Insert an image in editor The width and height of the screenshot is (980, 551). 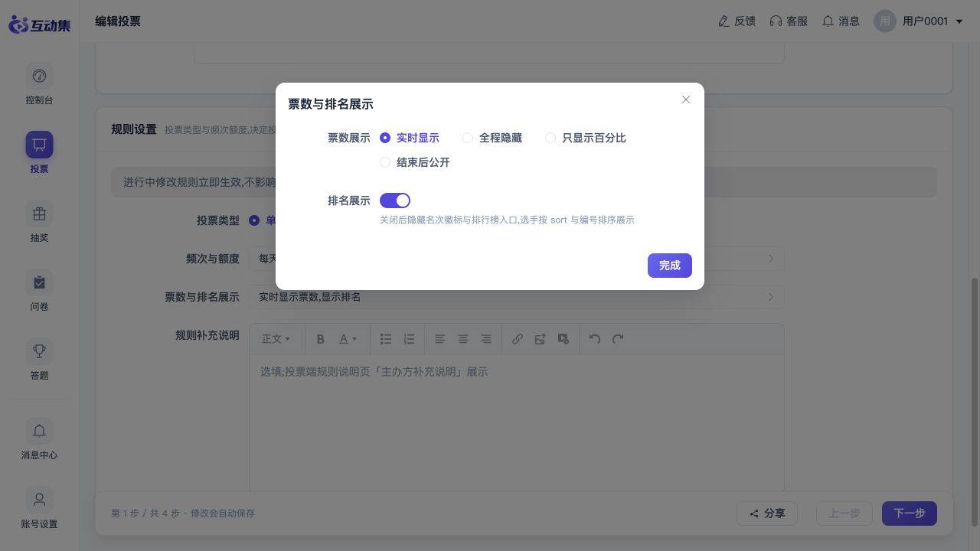pyautogui.click(x=541, y=339)
